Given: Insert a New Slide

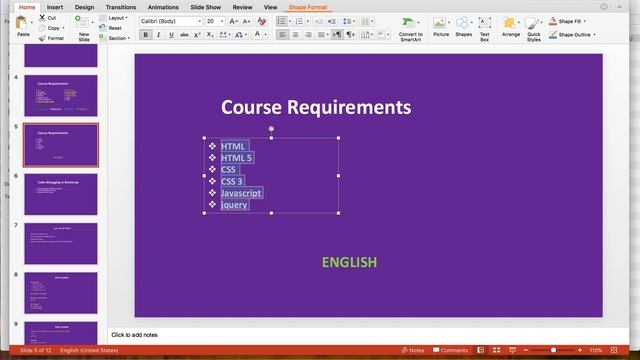Looking at the screenshot, I should click(x=84, y=28).
